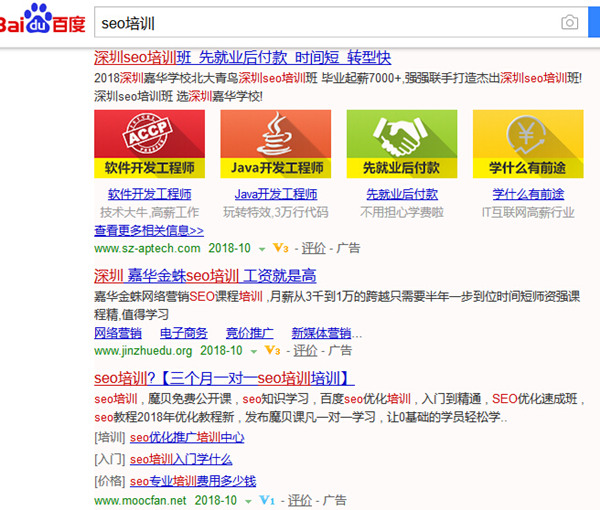Open image search camera icon
Screen dimensions: 600x510
tap(569, 23)
